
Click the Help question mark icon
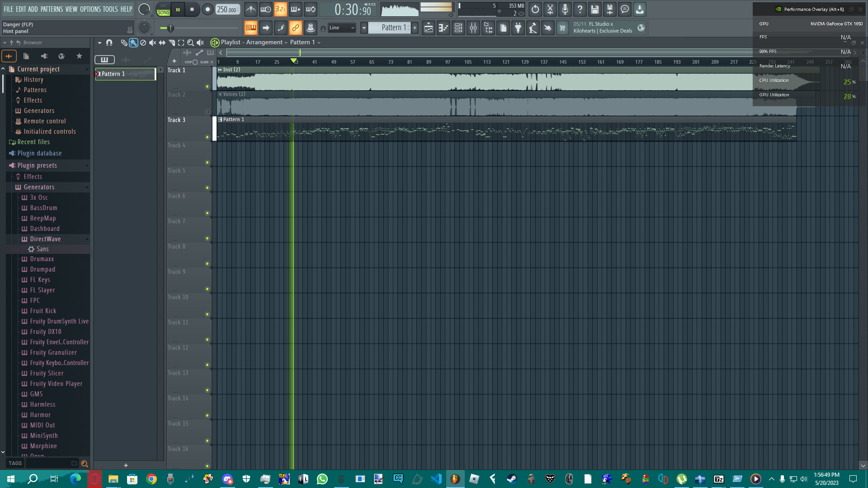(580, 9)
